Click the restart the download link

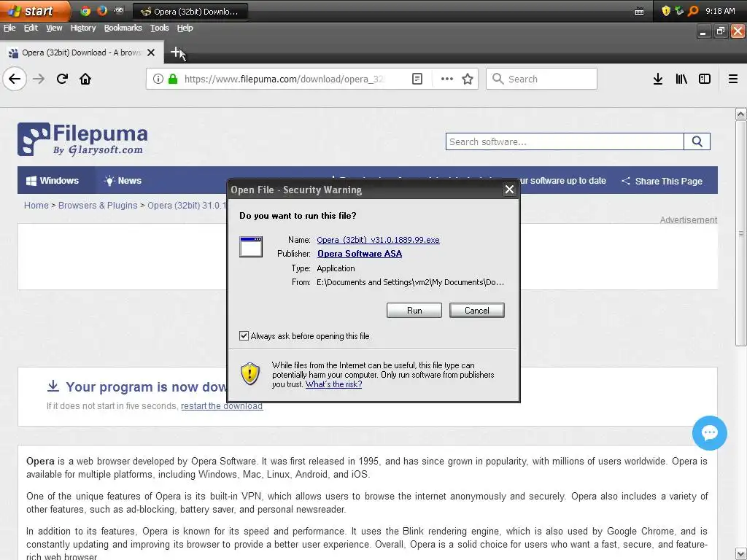222,405
